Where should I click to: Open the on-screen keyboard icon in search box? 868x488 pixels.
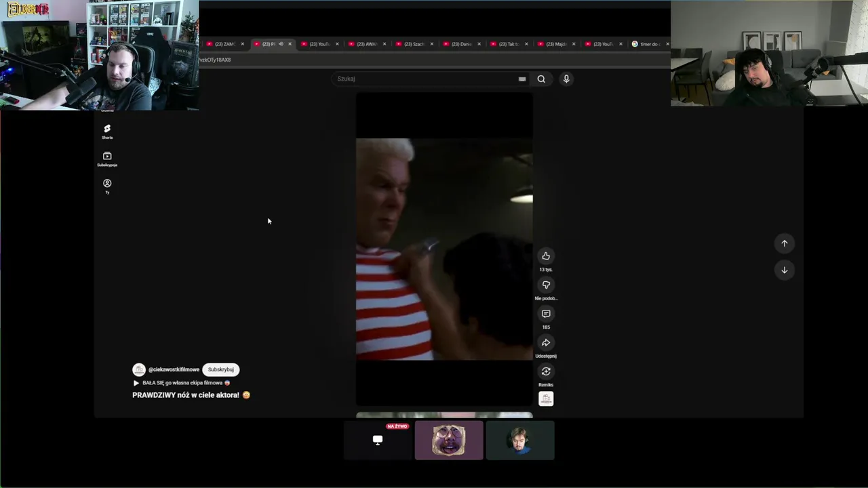click(522, 79)
